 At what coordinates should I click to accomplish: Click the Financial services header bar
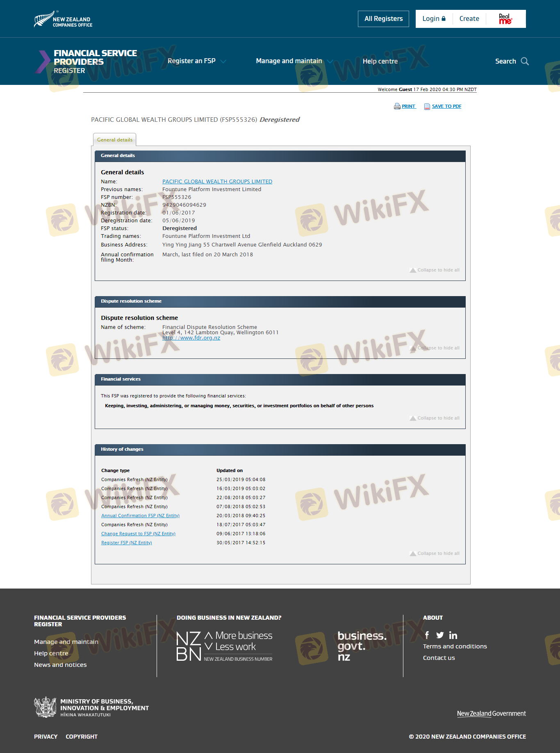point(280,379)
